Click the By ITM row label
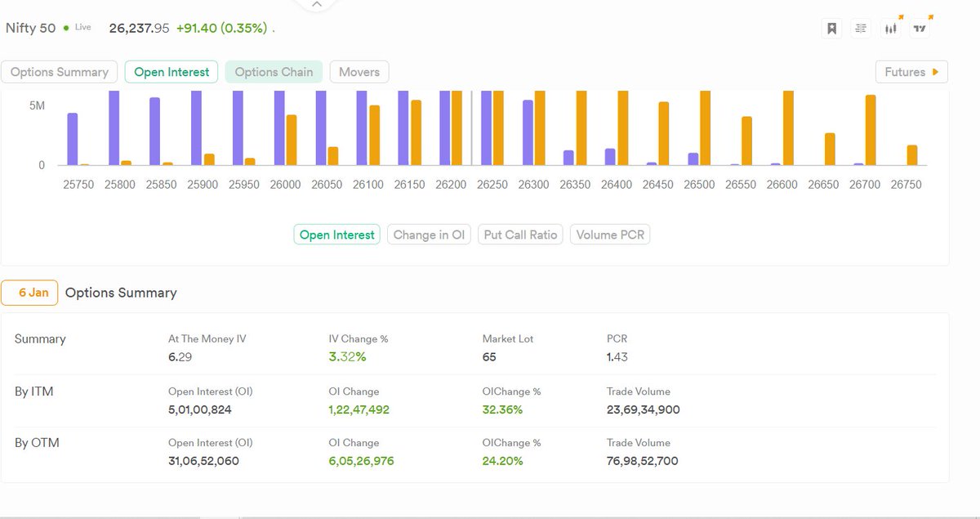This screenshot has width=980, height=519. point(34,391)
